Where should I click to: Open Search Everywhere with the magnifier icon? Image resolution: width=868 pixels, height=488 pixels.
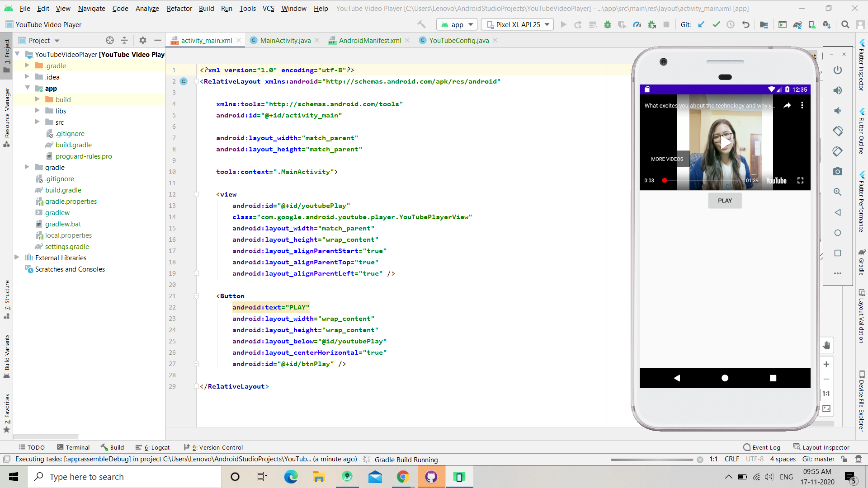pyautogui.click(x=845, y=24)
